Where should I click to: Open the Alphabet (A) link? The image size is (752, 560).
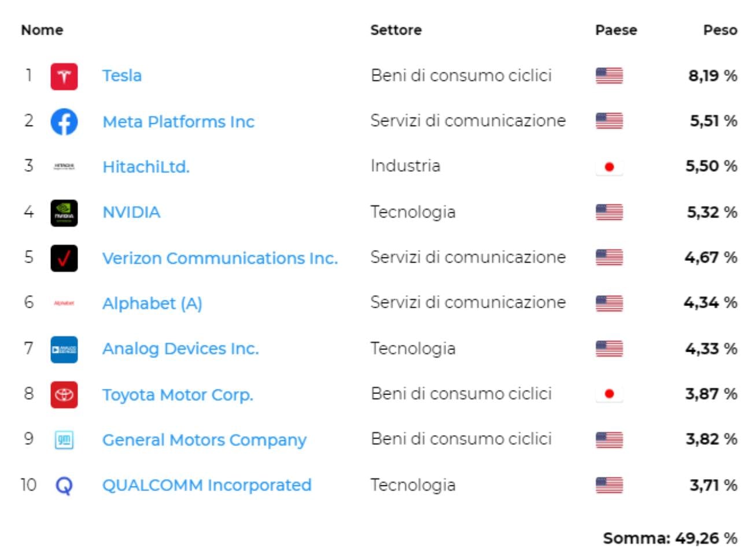click(152, 303)
